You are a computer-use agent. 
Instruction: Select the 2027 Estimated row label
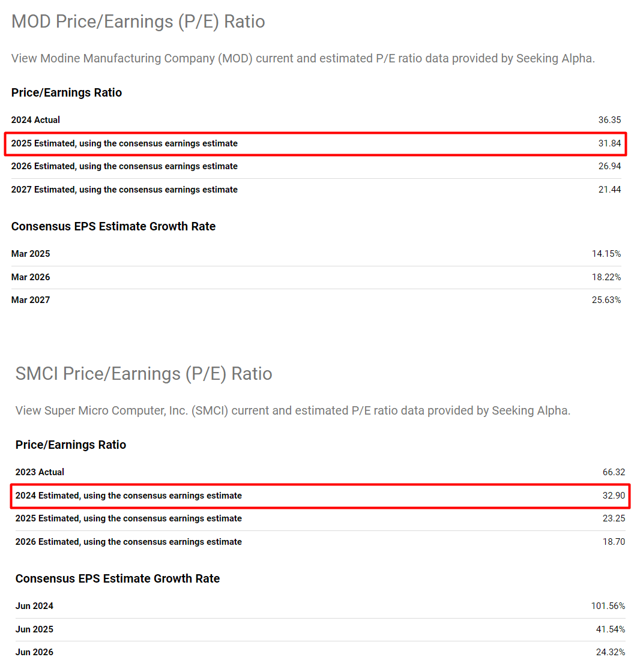point(124,190)
